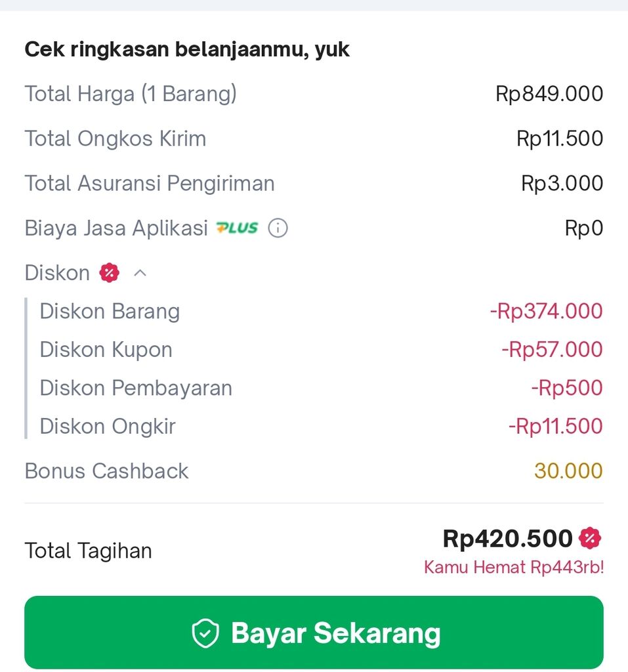Click the Biaya Jasa Aplikasi label

coord(116,228)
